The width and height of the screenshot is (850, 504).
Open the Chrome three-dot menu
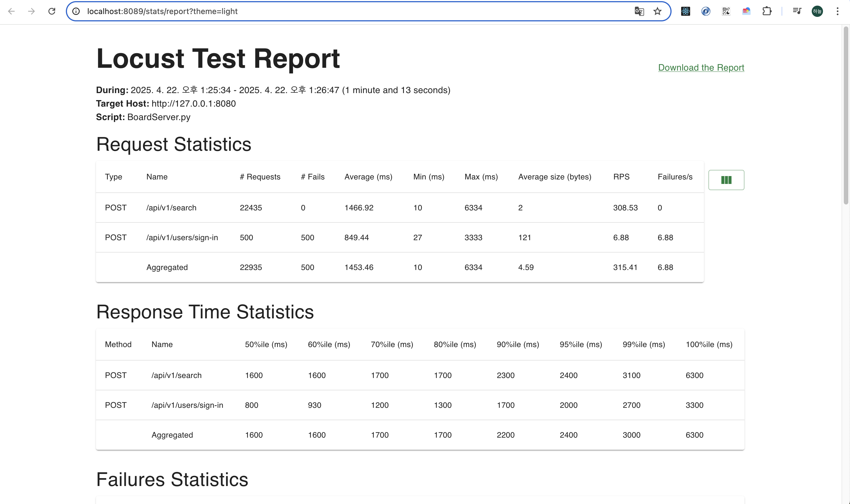tap(837, 11)
